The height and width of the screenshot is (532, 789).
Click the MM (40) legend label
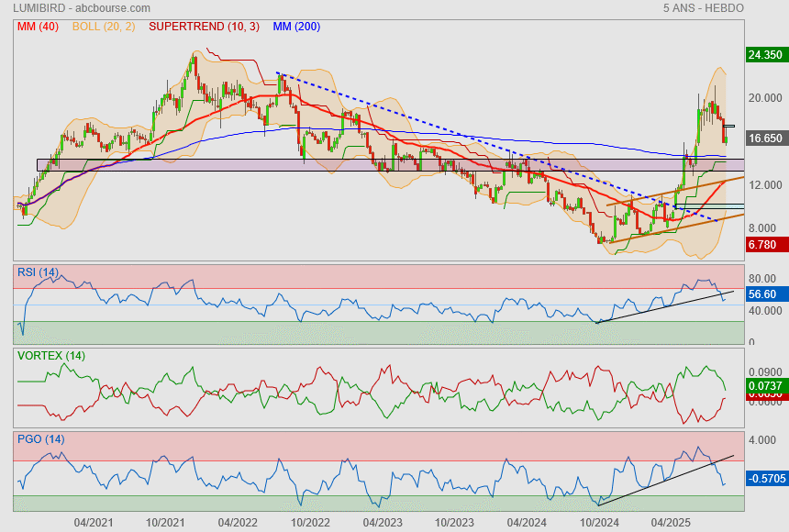tap(38, 27)
